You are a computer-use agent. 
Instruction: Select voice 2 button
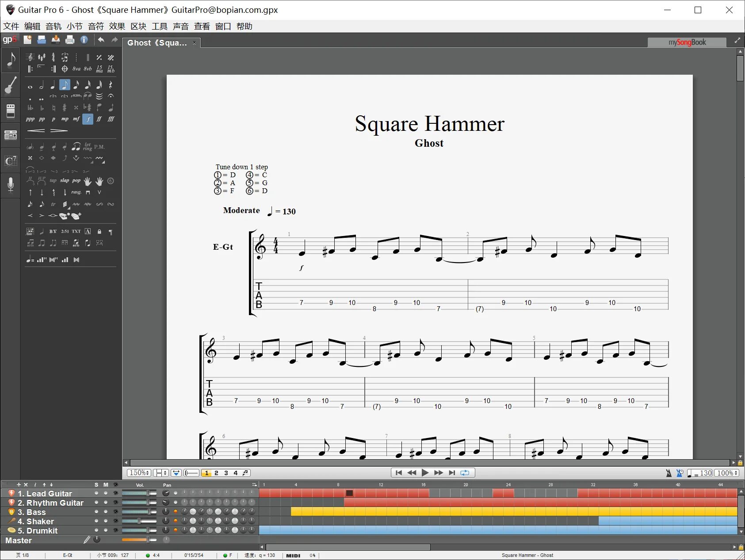point(216,473)
